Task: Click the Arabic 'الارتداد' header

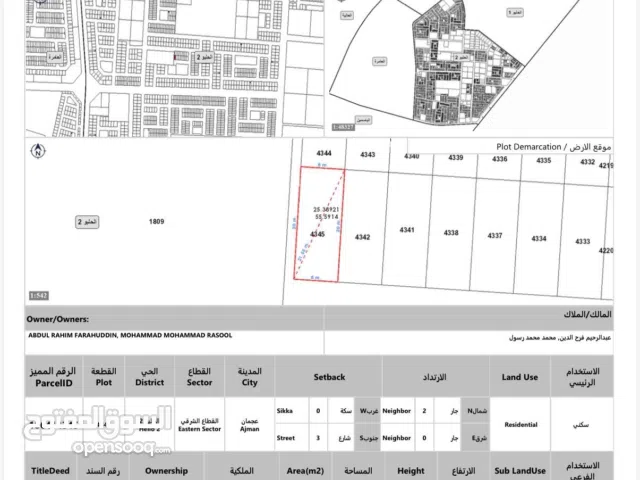Action: [434, 377]
